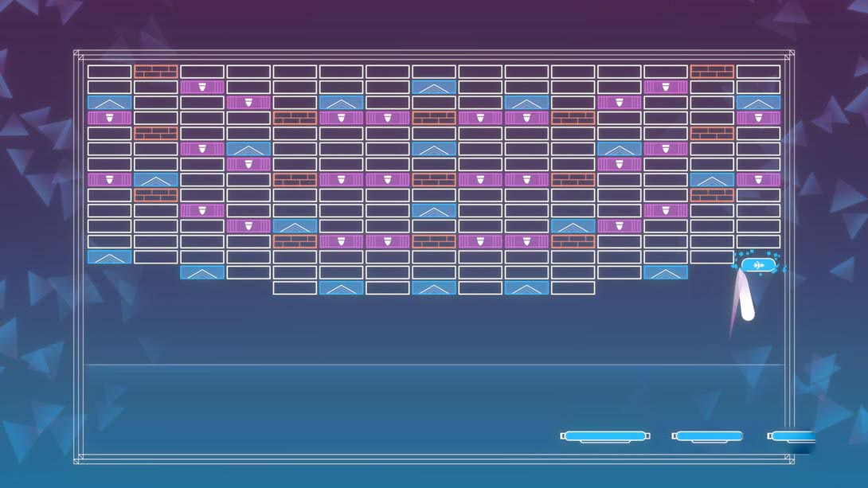This screenshot has width=868, height=488.
Task: Click rightmost blue triangle brick in bottom row
Action: (x=526, y=287)
